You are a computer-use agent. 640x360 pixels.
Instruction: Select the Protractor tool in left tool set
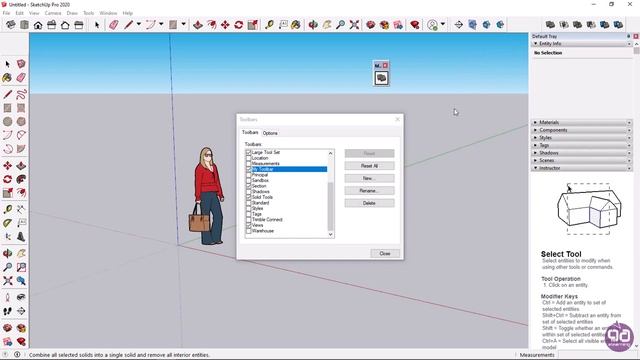pos(7,223)
